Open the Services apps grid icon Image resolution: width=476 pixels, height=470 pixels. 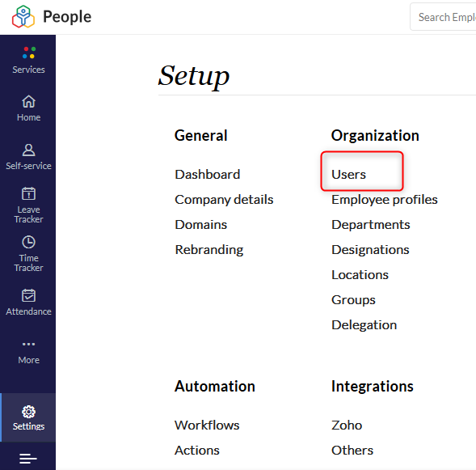tap(29, 53)
